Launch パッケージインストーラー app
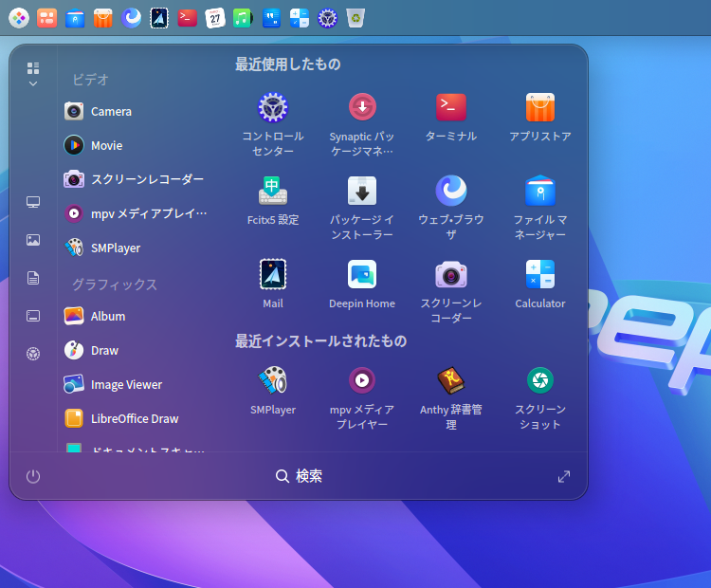Screen dimensions: 711x588 (x=362, y=191)
